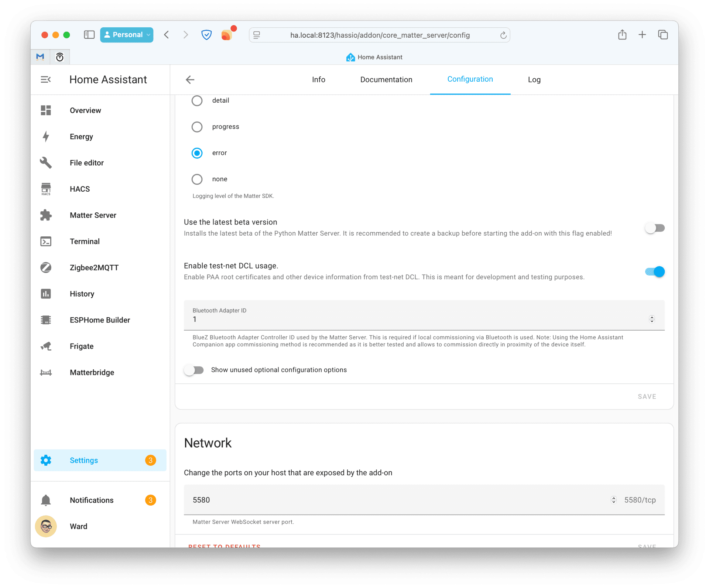Viewport: 709px width, 588px height.
Task: Click the Bluetooth Adapter ID stepper arrows
Action: pyautogui.click(x=652, y=319)
